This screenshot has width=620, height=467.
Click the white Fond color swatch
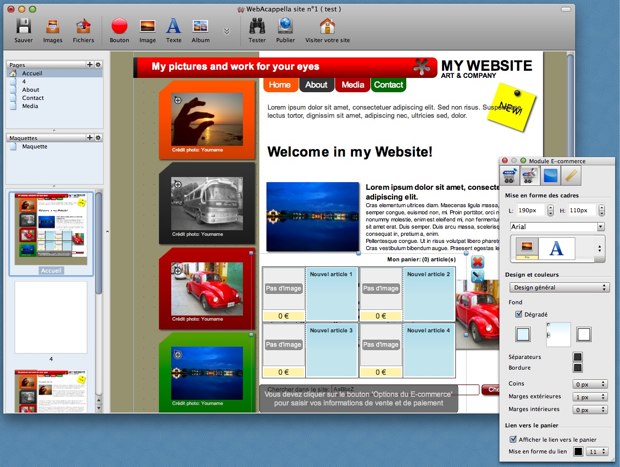(584, 334)
